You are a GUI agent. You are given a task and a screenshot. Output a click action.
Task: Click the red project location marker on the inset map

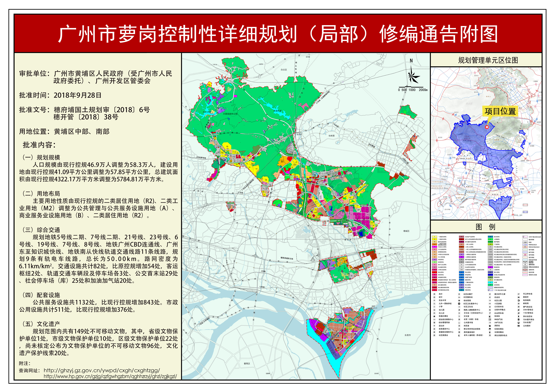[x=487, y=127]
